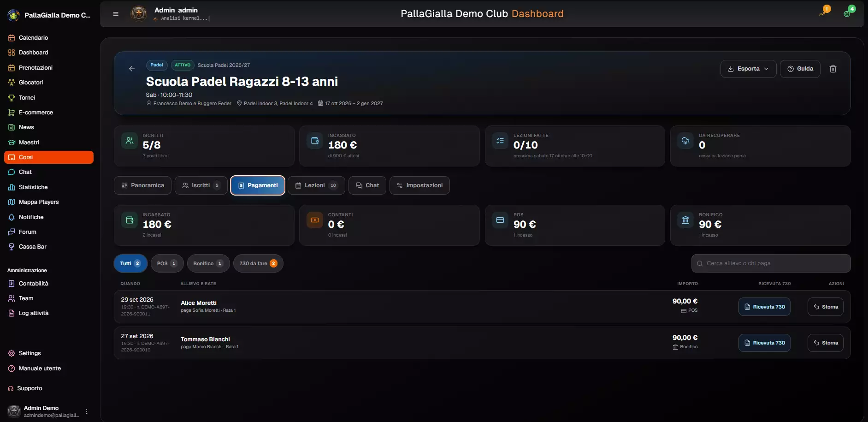Open the Impostazioni tab
Viewport: 868px width, 422px height.
tap(419, 185)
